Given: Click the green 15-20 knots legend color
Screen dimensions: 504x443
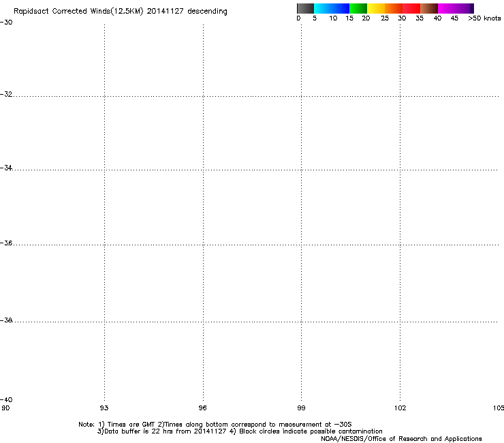Looking at the screenshot, I should pos(358,8).
